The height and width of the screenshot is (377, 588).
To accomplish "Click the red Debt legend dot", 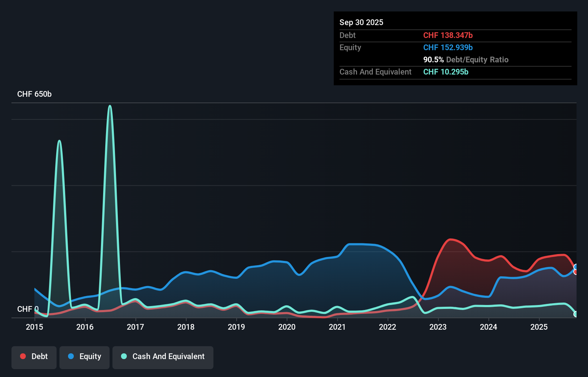I will tap(23, 356).
